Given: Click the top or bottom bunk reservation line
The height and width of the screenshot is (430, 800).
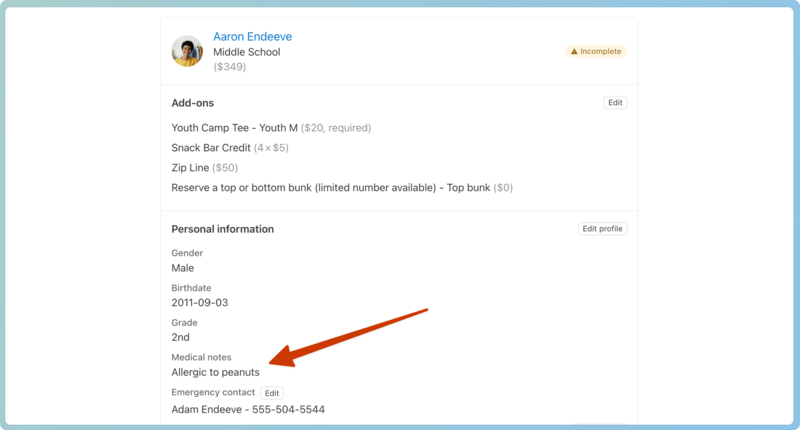Looking at the screenshot, I should [x=341, y=188].
